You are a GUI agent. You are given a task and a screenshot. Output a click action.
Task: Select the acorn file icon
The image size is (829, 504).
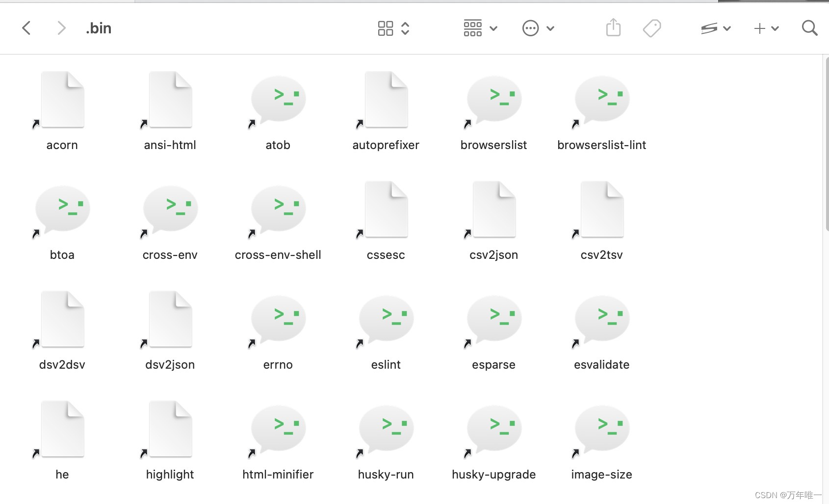pyautogui.click(x=62, y=100)
